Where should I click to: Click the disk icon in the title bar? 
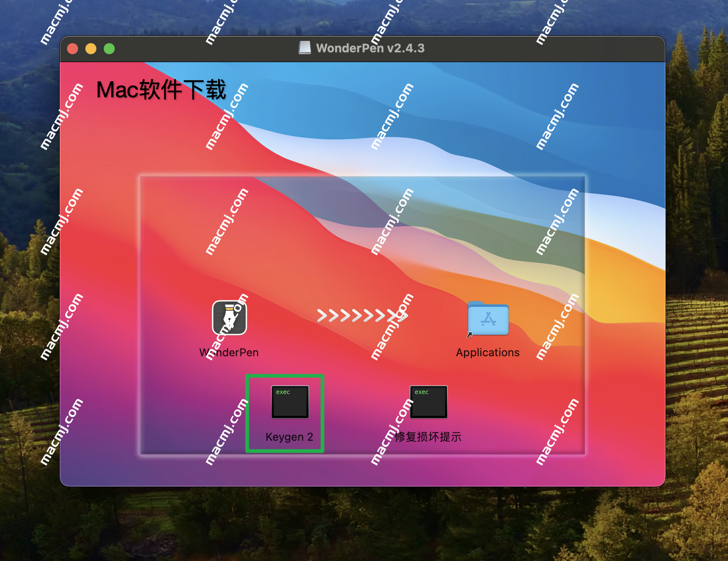(305, 48)
